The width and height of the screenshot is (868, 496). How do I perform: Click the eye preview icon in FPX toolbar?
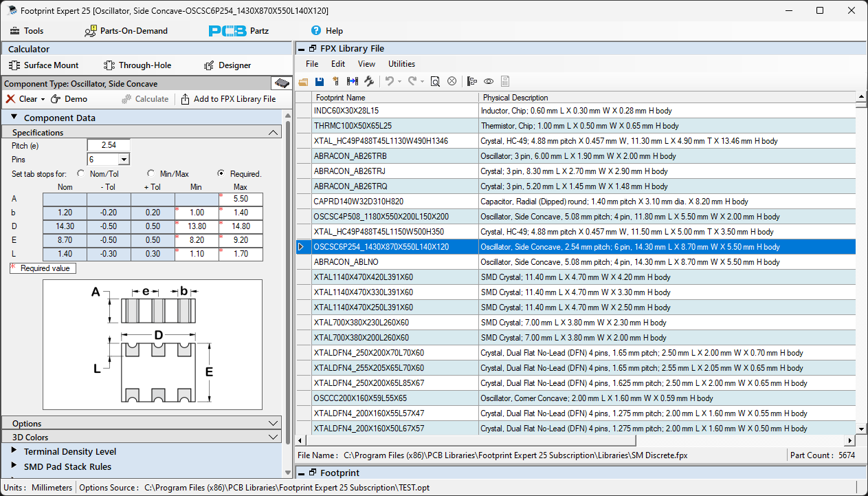pos(489,81)
